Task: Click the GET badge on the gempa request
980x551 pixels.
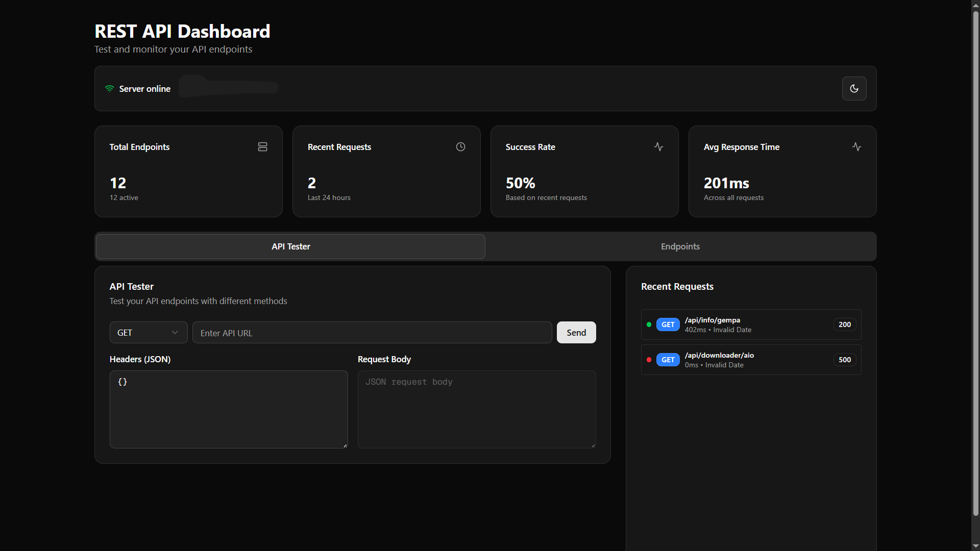Action: pyautogui.click(x=668, y=324)
